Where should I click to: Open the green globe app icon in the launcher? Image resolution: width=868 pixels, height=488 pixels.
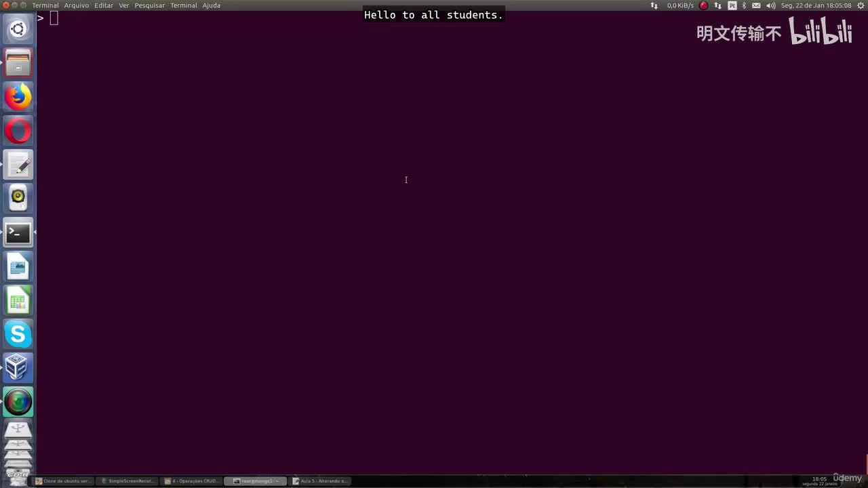point(18,402)
